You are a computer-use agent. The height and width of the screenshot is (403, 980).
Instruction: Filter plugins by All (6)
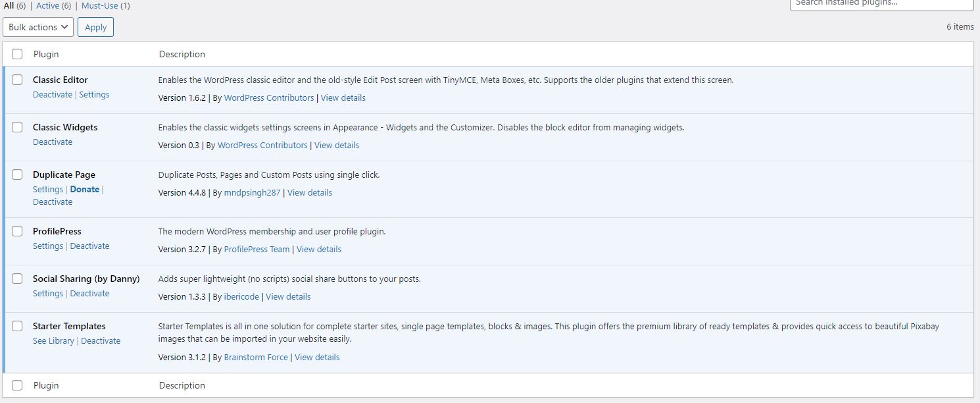14,5
